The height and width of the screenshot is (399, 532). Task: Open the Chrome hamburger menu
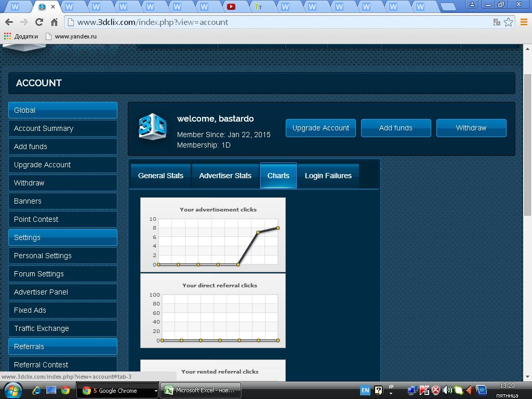pyautogui.click(x=524, y=22)
